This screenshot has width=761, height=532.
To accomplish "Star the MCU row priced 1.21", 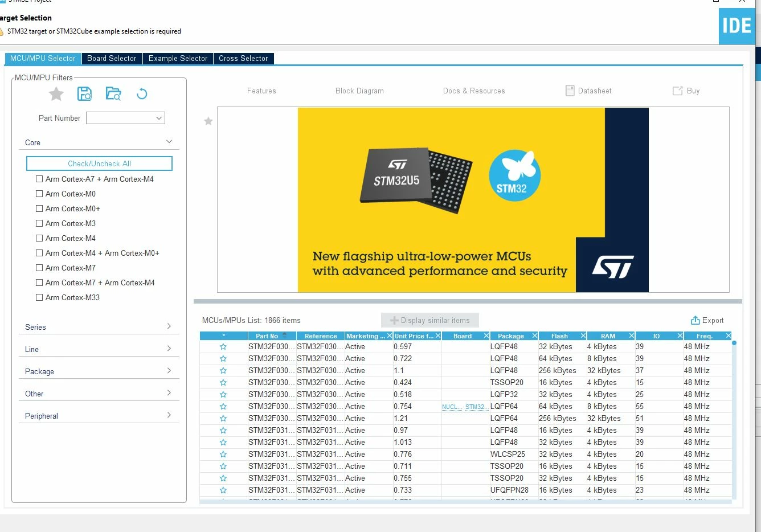I will click(223, 418).
